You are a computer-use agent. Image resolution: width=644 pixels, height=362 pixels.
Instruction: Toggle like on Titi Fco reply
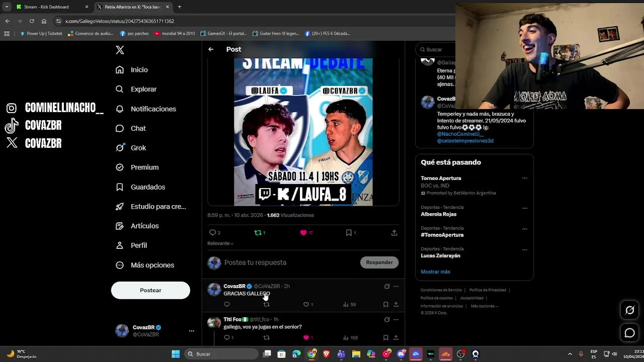[x=306, y=337]
